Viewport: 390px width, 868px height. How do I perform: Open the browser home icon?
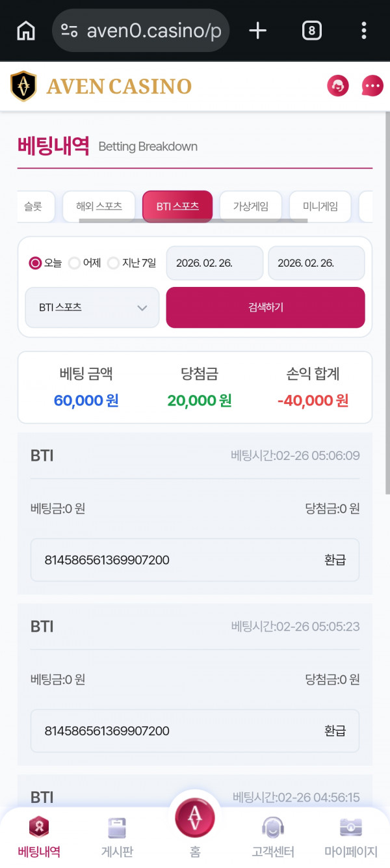pyautogui.click(x=25, y=30)
